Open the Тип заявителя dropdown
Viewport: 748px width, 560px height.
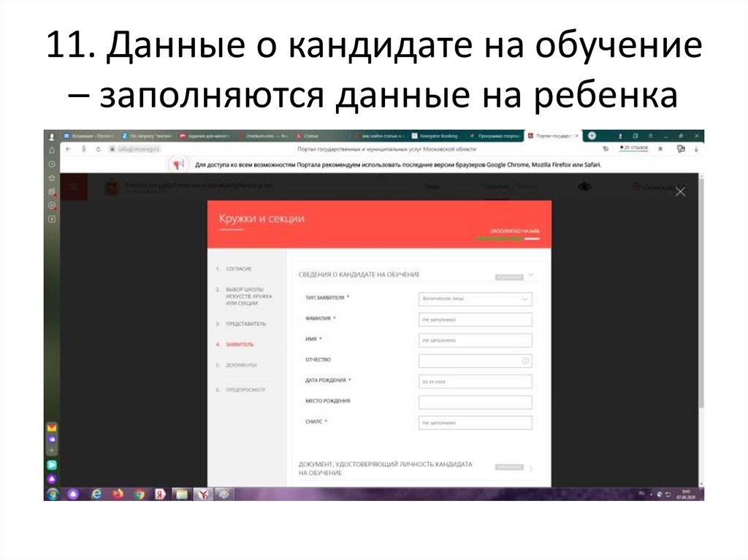click(x=475, y=299)
